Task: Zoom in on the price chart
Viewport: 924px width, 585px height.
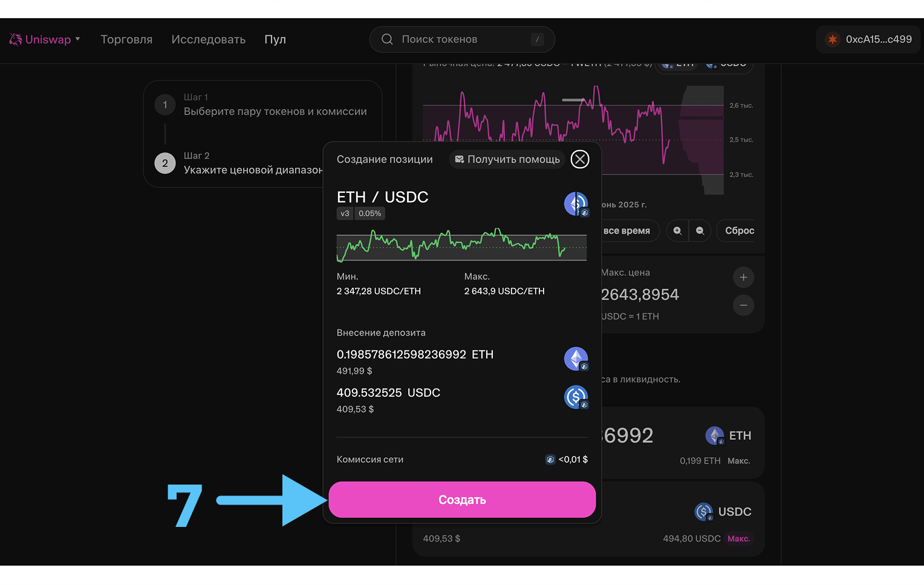Action: [677, 230]
